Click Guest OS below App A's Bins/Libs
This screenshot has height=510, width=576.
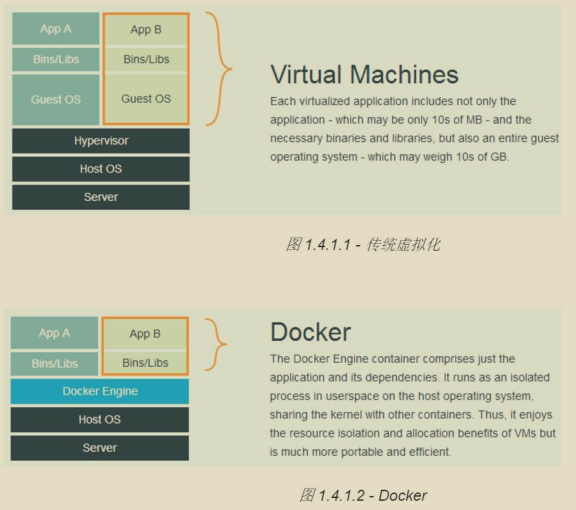55,100
